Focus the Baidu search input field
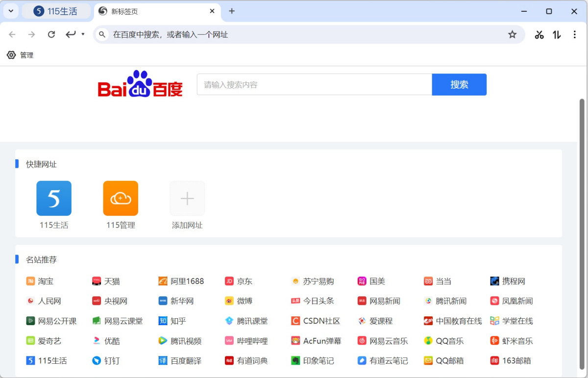The height and width of the screenshot is (378, 588). pos(314,84)
